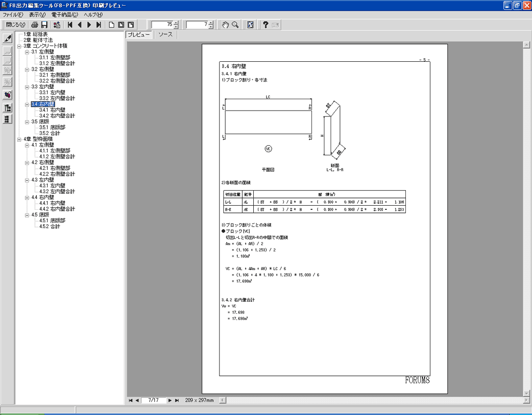Select 4.2.1 右側壁部 in the tree
Screen dimensions: 532x415
tap(54, 168)
